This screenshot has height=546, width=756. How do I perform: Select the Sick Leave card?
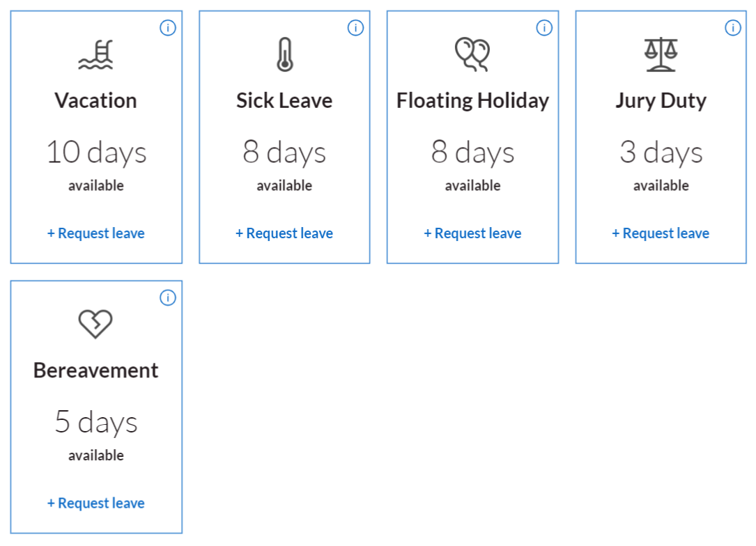[x=284, y=136]
